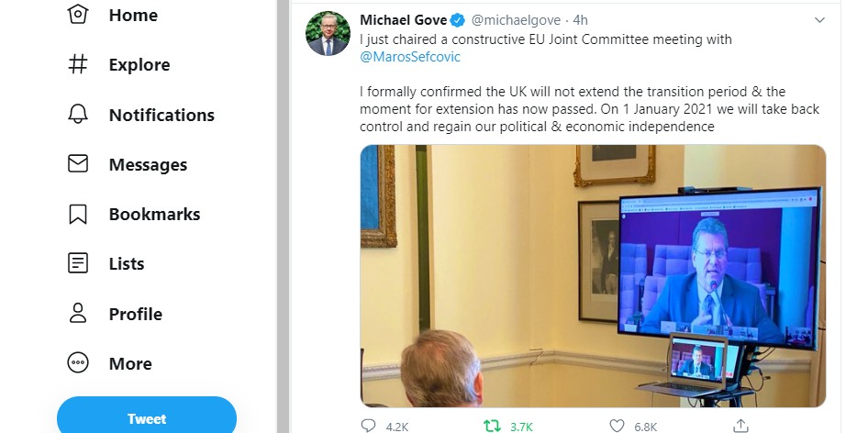Click the Home house icon
The image size is (868, 433).
click(78, 15)
